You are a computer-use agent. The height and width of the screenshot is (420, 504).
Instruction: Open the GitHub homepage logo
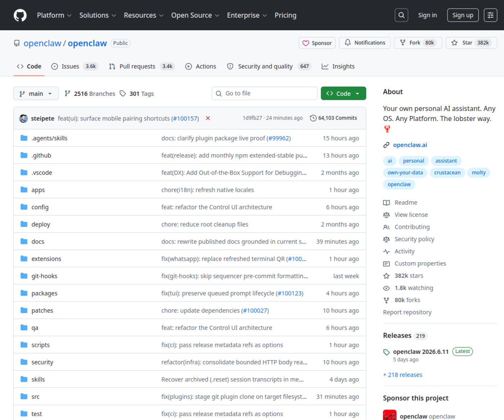coord(20,15)
